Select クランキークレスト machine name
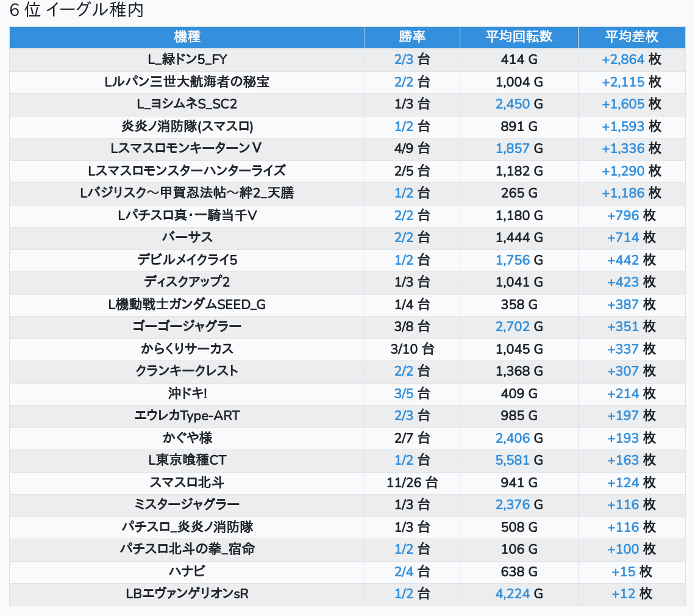The image size is (695, 616). pyautogui.click(x=187, y=371)
